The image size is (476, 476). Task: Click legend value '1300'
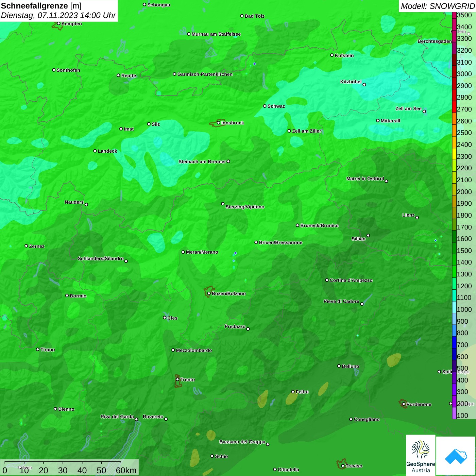pos(464,274)
